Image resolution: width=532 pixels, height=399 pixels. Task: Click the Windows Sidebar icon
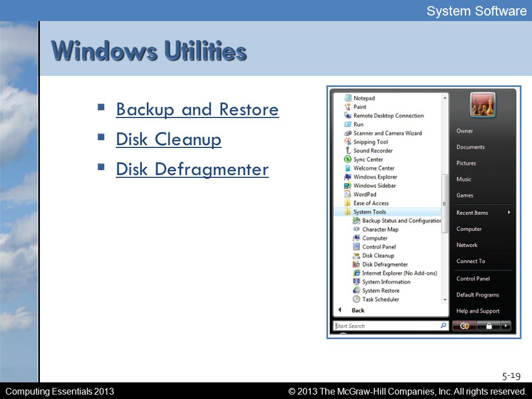(x=347, y=186)
